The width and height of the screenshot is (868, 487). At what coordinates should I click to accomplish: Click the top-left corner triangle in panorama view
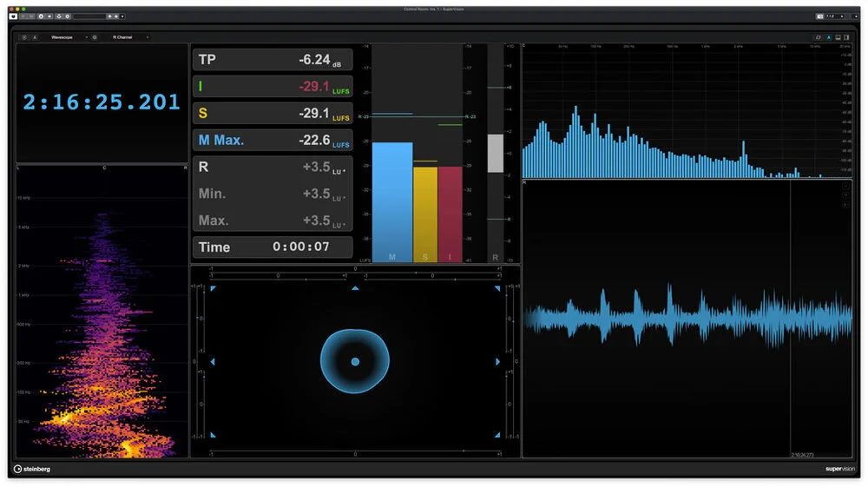[214, 288]
